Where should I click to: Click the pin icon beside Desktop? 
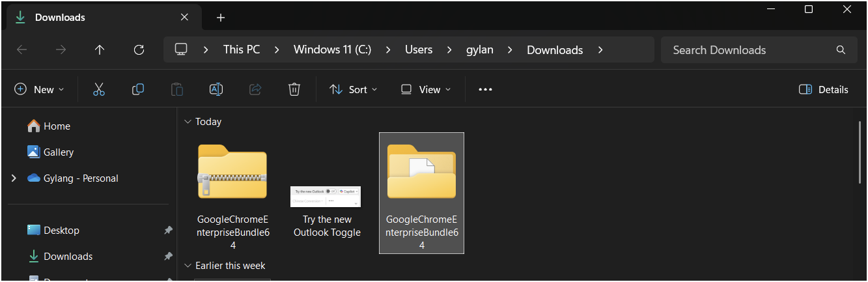(168, 230)
